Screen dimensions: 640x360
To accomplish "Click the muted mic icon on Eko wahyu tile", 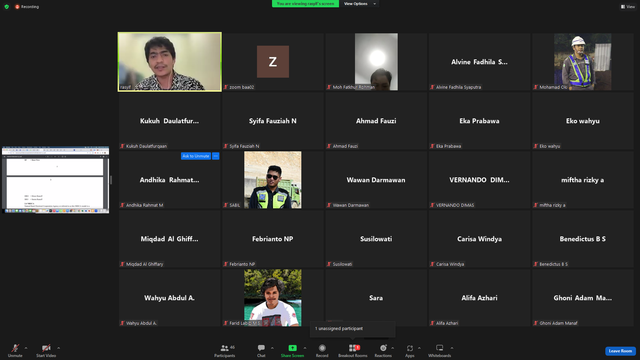I will point(536,146).
